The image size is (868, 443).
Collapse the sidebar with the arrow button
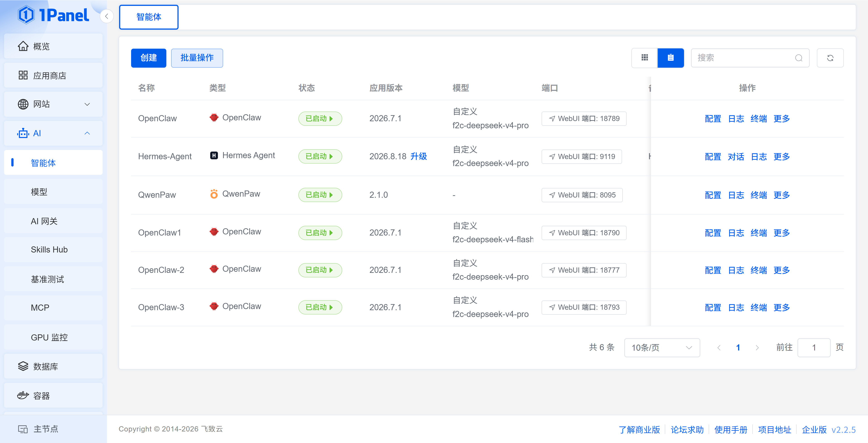(106, 16)
